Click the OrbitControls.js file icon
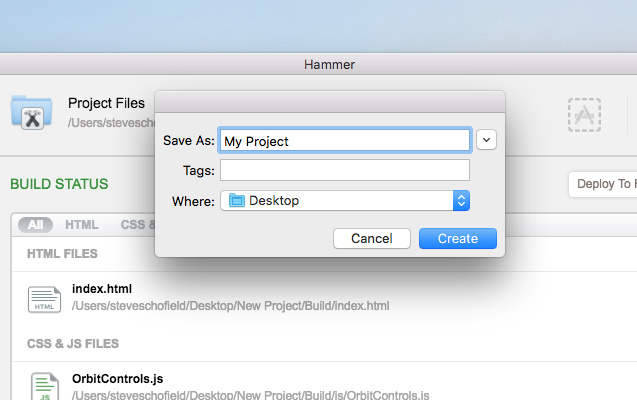Viewport: 637px width, 400px height. pyautogui.click(x=45, y=386)
